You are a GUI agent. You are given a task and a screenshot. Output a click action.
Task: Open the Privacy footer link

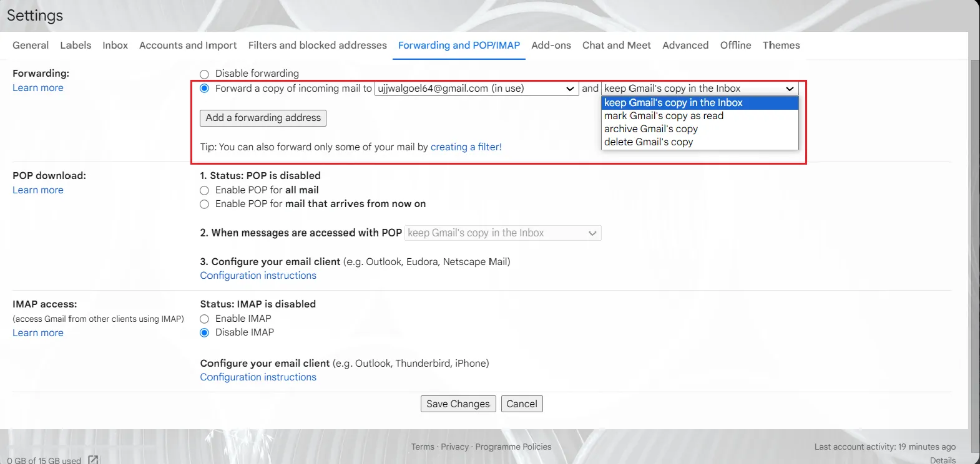pos(454,447)
